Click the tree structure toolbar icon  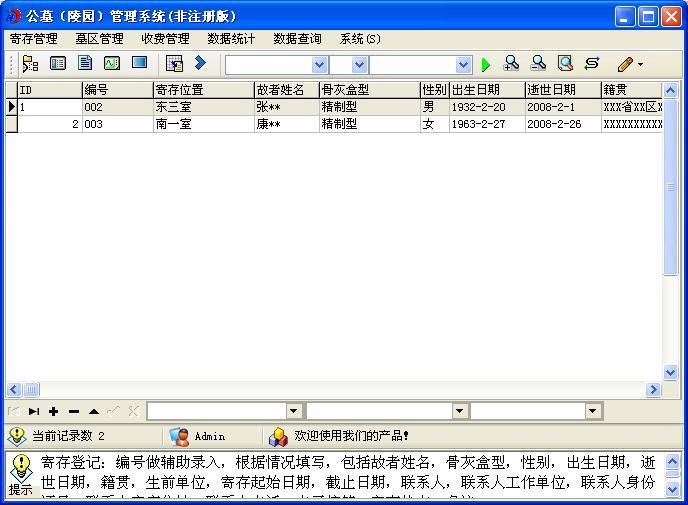click(30, 64)
